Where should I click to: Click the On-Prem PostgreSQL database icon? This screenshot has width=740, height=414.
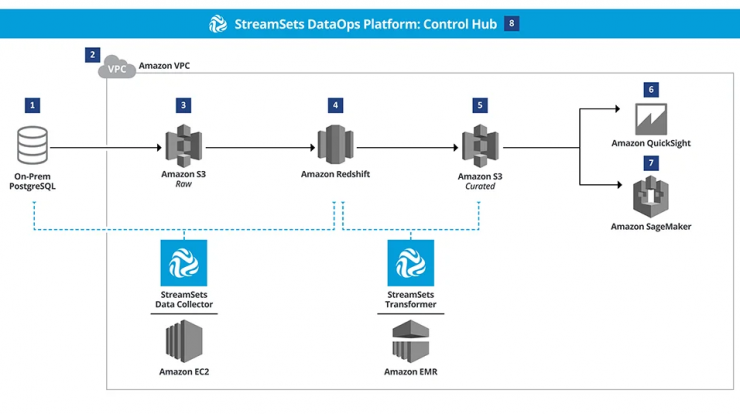[33, 145]
